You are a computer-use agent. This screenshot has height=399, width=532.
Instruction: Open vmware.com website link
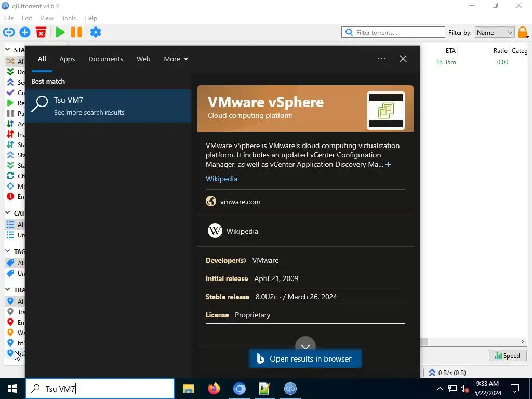(x=240, y=202)
